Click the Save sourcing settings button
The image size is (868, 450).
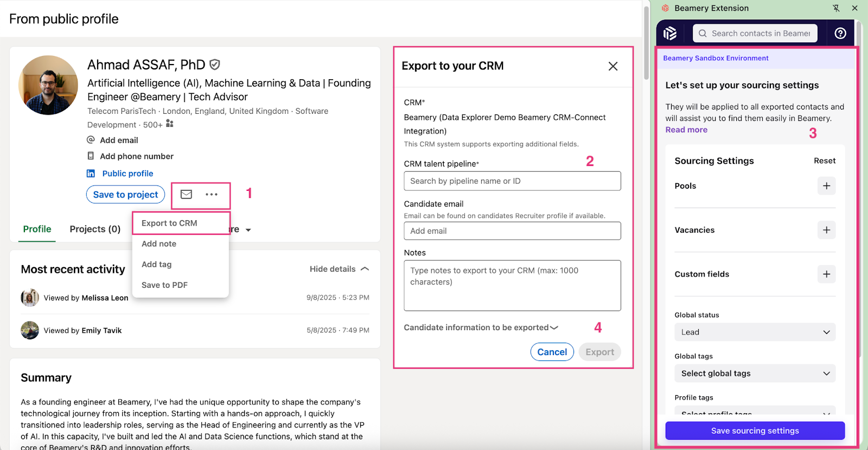755,431
